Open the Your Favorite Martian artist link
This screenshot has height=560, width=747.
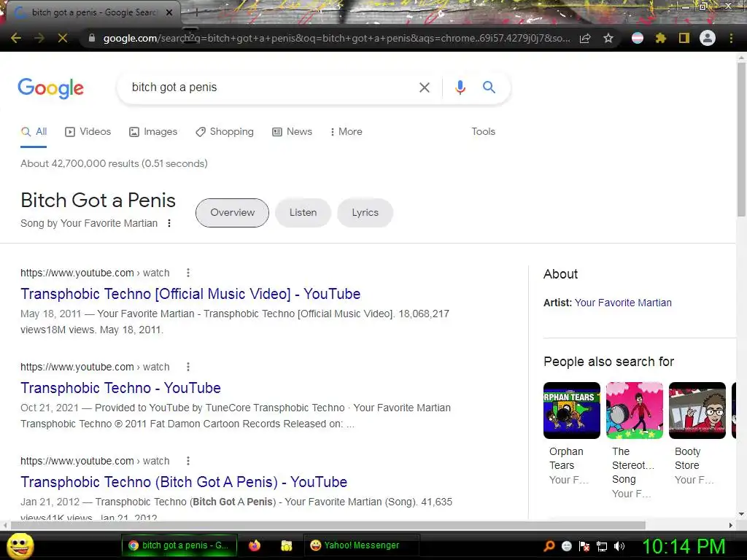[623, 303]
